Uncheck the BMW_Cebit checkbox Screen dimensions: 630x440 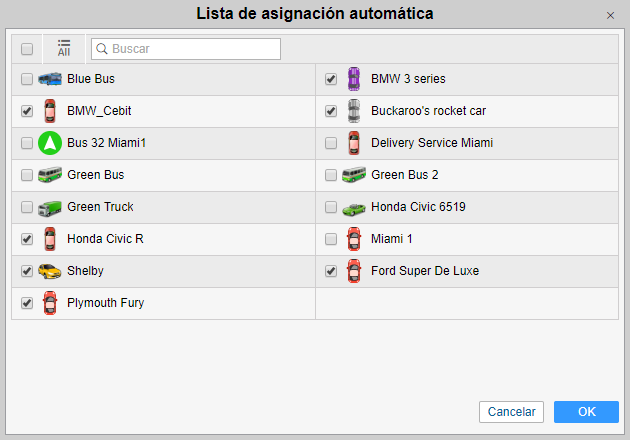pyautogui.click(x=27, y=111)
